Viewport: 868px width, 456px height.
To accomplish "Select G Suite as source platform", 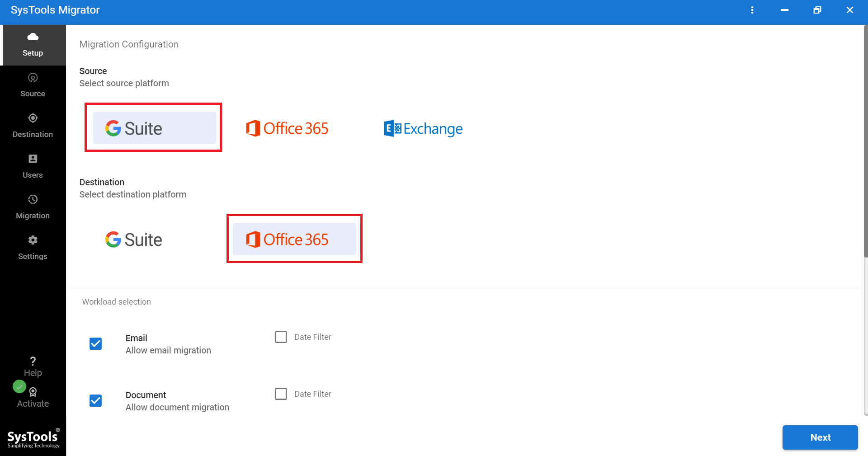I will [x=155, y=128].
